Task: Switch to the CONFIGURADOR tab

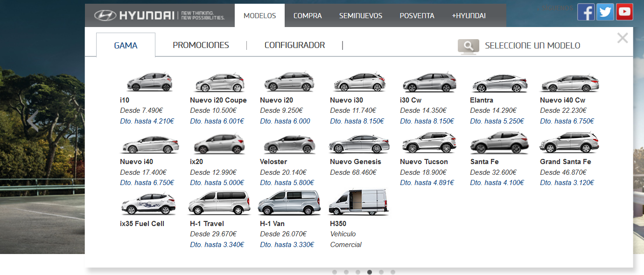Action: point(294,45)
